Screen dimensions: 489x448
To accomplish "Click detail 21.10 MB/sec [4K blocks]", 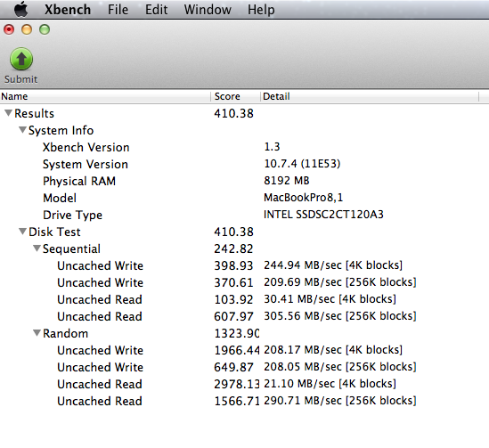I will point(330,384).
